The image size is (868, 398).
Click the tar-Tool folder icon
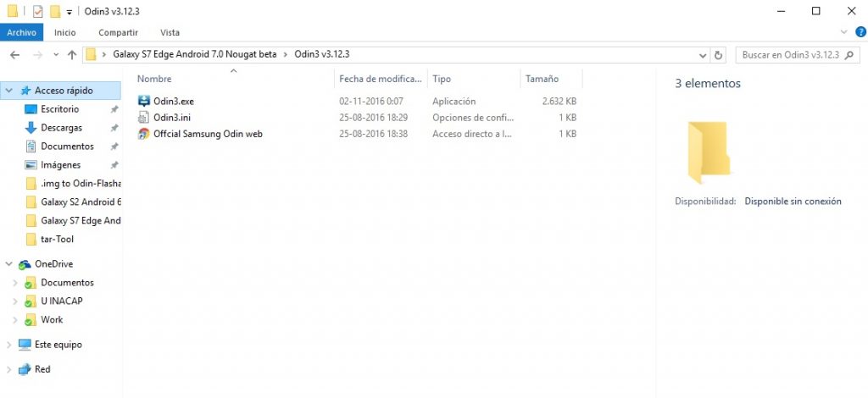[x=31, y=240]
